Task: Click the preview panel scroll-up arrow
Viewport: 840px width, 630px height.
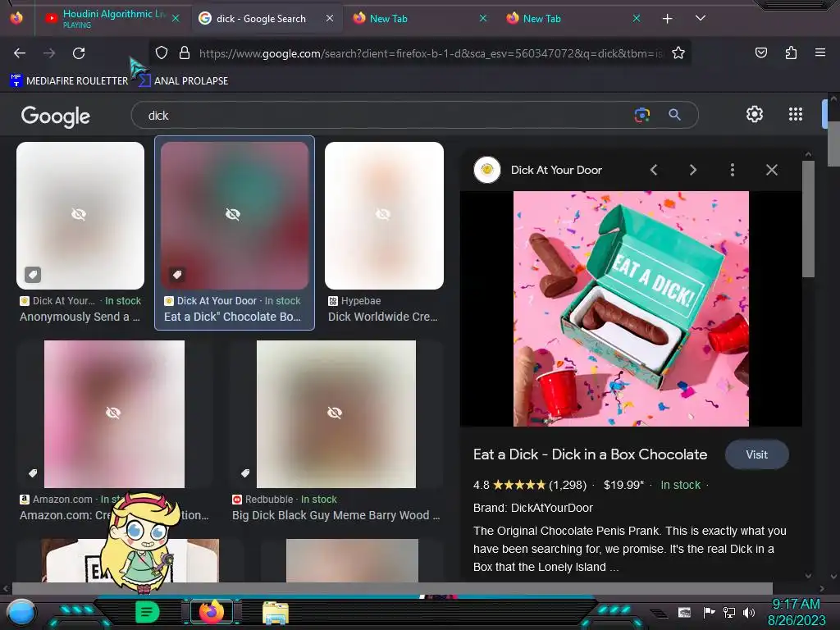Action: click(808, 155)
